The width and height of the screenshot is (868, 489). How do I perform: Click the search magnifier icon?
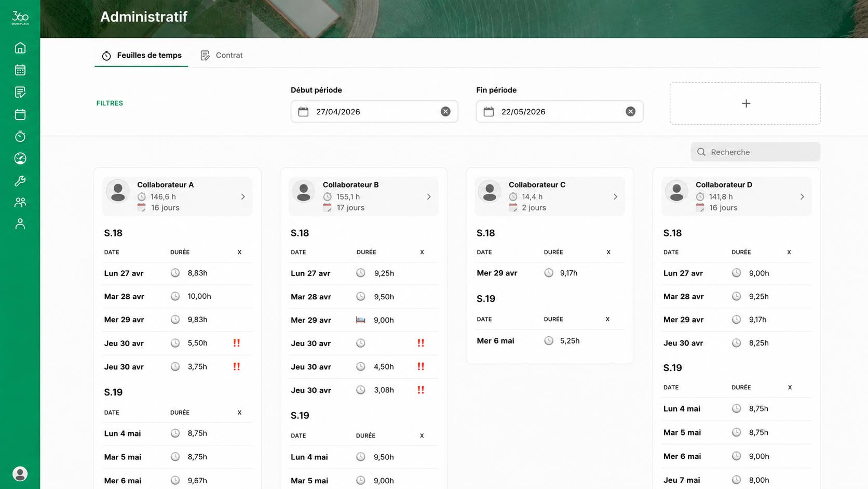(x=701, y=152)
